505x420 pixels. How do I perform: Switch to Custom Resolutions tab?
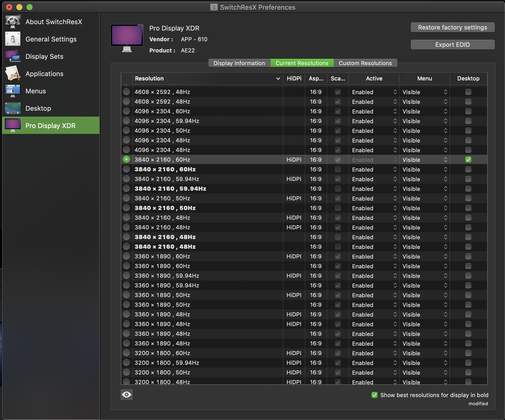point(365,63)
